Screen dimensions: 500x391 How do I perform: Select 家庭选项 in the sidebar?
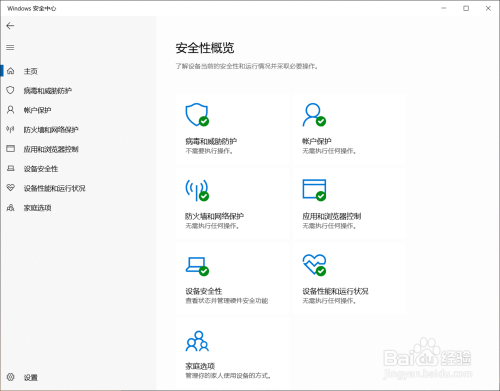pos(37,208)
